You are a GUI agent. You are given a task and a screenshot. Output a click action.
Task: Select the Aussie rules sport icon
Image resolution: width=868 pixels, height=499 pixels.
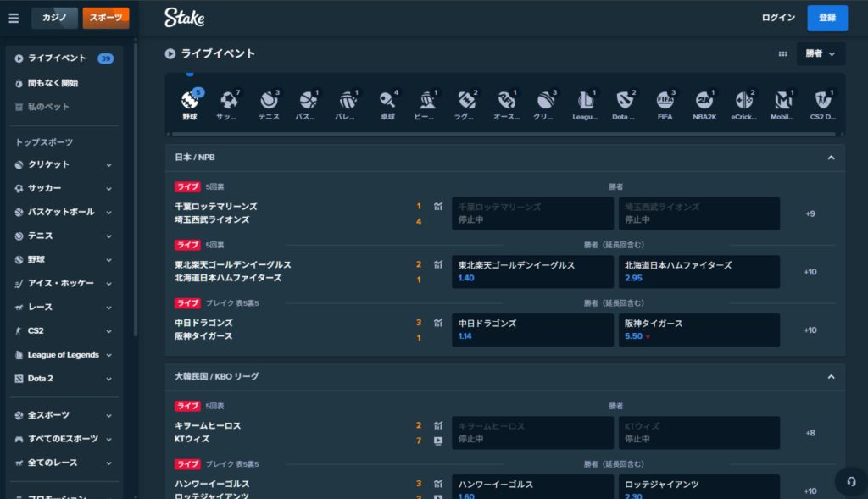(x=507, y=104)
